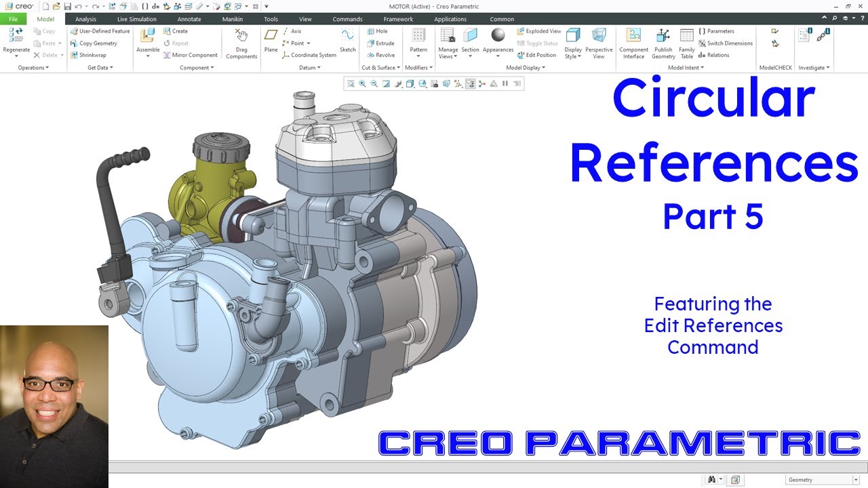Click the Extrude tool
This screenshot has width=868, height=488.
pos(380,43)
